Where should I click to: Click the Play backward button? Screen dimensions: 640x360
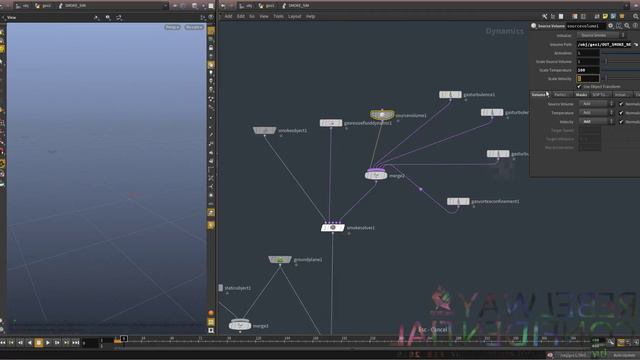[x=29, y=343]
